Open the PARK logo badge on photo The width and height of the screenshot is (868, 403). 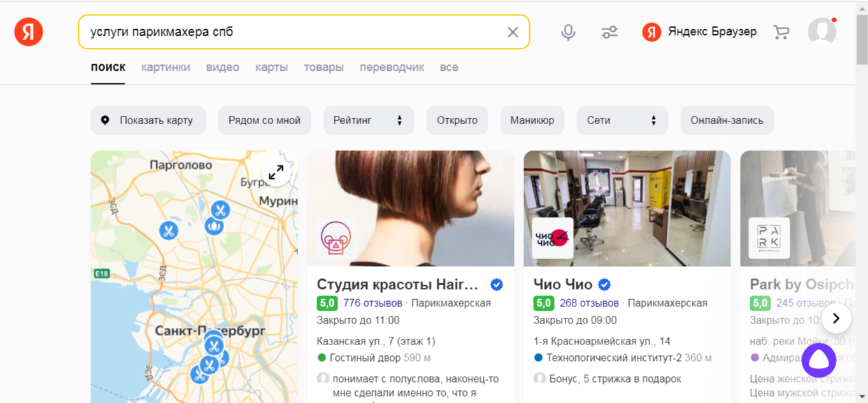[x=769, y=238]
